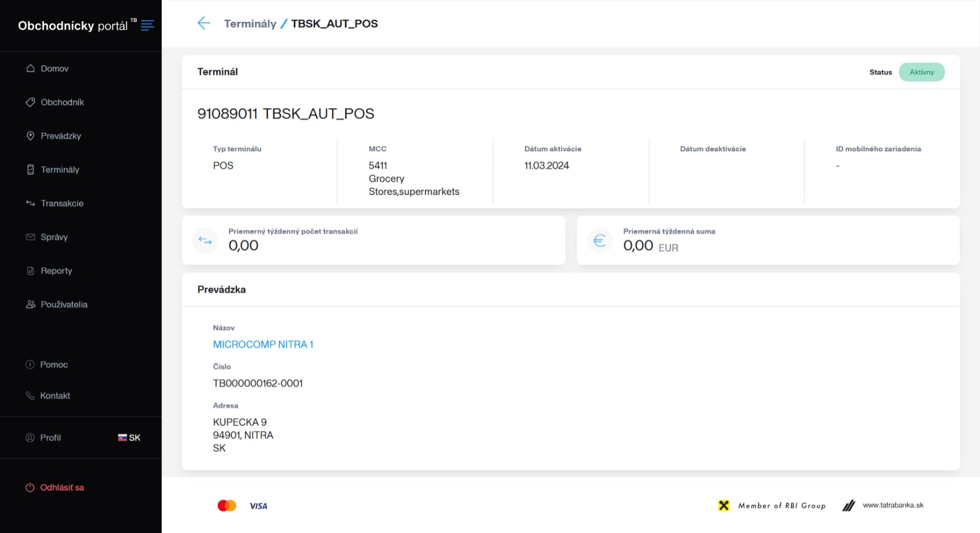This screenshot has height=533, width=980.
Task: Click the Obchodník tag icon
Action: (31, 102)
